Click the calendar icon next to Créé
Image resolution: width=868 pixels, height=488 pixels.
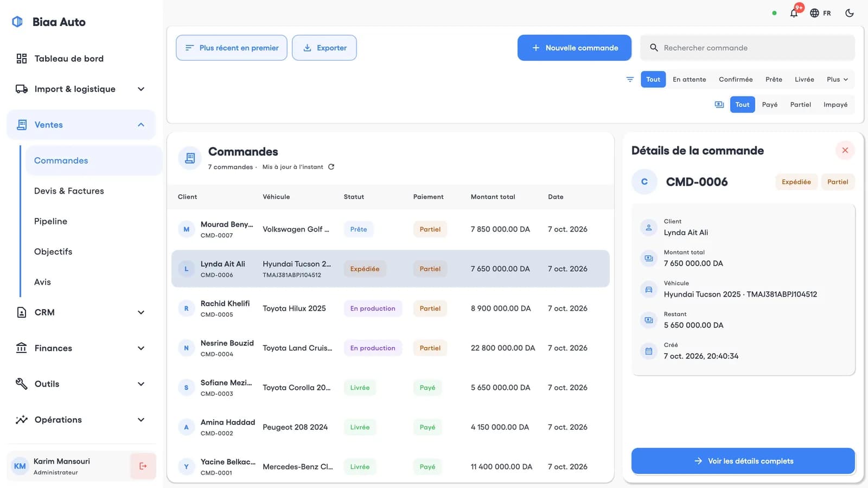click(x=648, y=351)
